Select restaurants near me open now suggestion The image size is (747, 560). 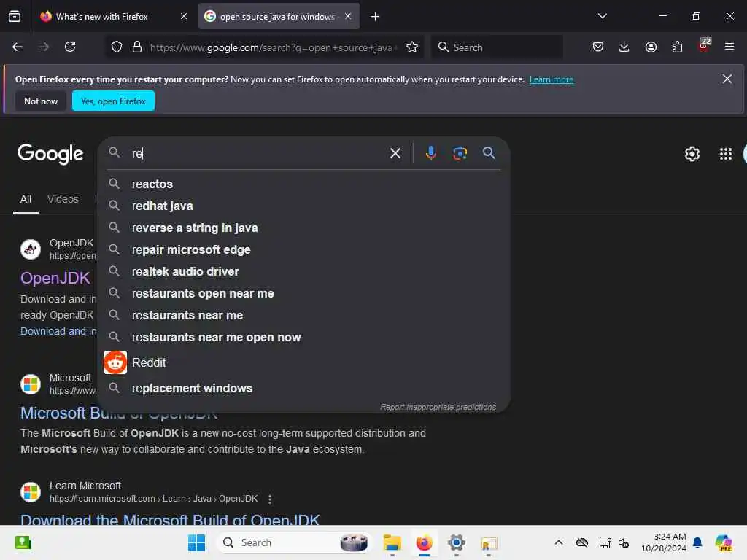(x=303, y=337)
